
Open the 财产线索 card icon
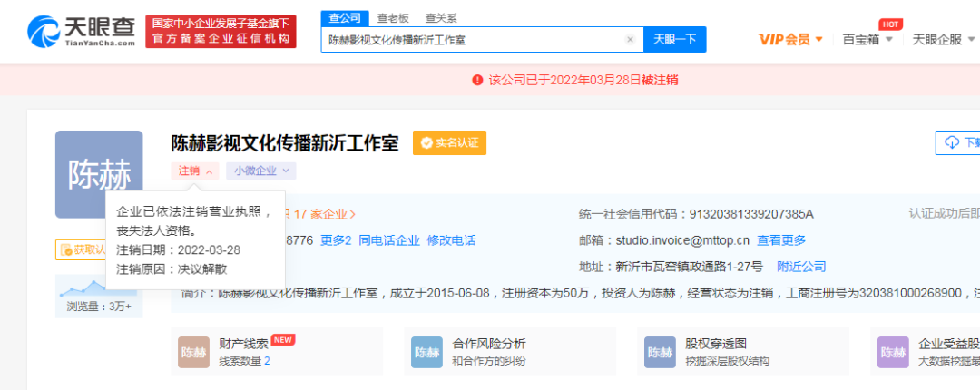click(193, 352)
